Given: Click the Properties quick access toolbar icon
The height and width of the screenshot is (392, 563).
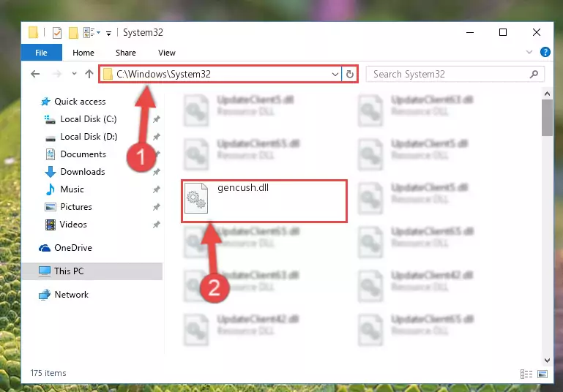Looking at the screenshot, I should [x=56, y=33].
